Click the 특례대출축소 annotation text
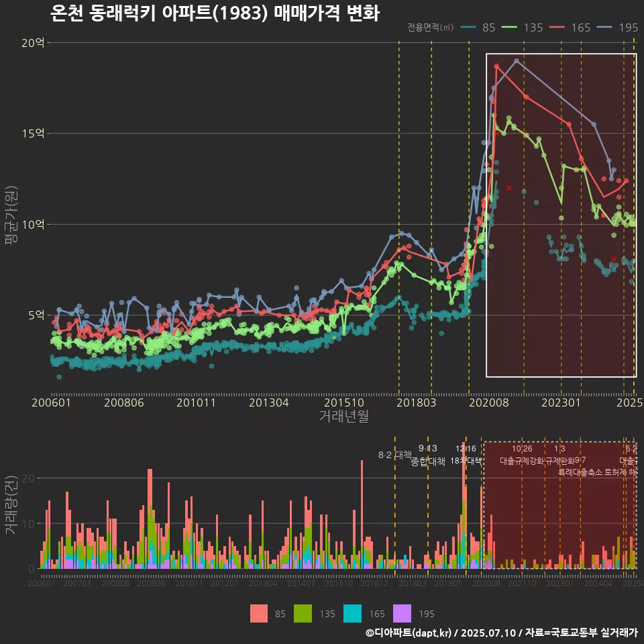 click(x=580, y=472)
